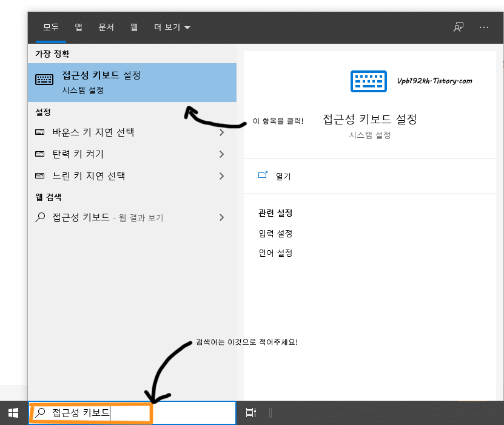Screen dimensions: 504x425
Task: Select the 느린 키 지연 선택 result
Action: point(132,176)
